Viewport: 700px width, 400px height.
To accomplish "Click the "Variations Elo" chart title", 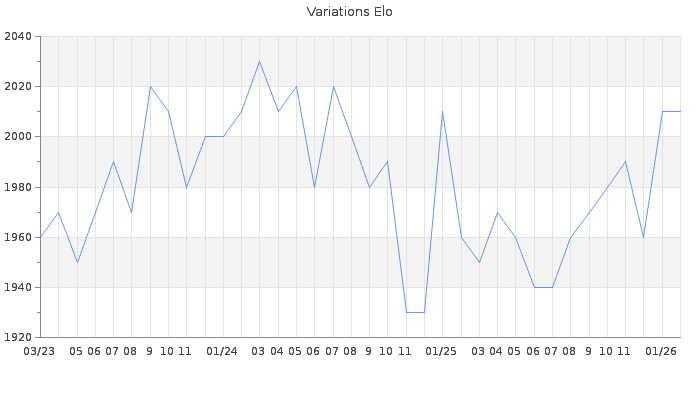I will [349, 12].
